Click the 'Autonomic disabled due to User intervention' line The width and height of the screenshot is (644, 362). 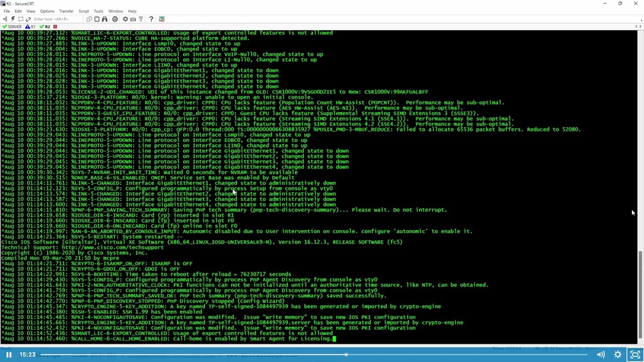point(237,231)
